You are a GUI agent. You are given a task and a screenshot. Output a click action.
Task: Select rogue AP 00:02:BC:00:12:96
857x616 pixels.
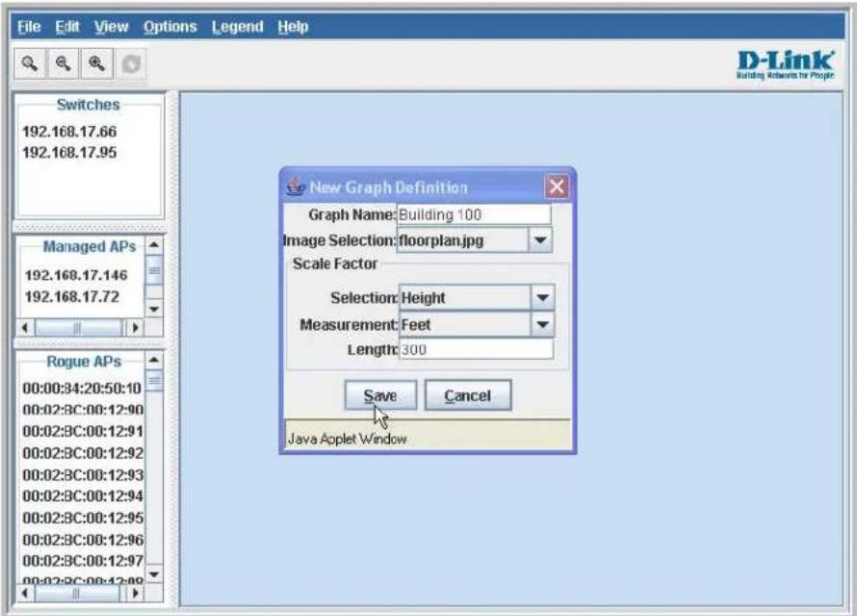82,539
